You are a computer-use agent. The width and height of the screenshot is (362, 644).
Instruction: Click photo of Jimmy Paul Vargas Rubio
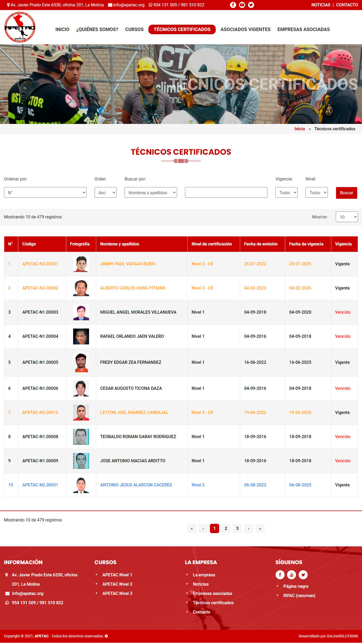coord(81,264)
